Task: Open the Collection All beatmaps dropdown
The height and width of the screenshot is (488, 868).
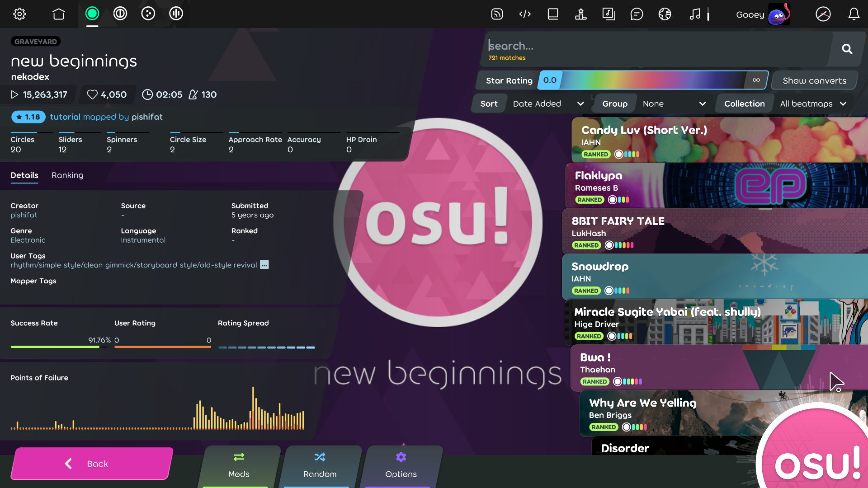Action: click(x=813, y=103)
